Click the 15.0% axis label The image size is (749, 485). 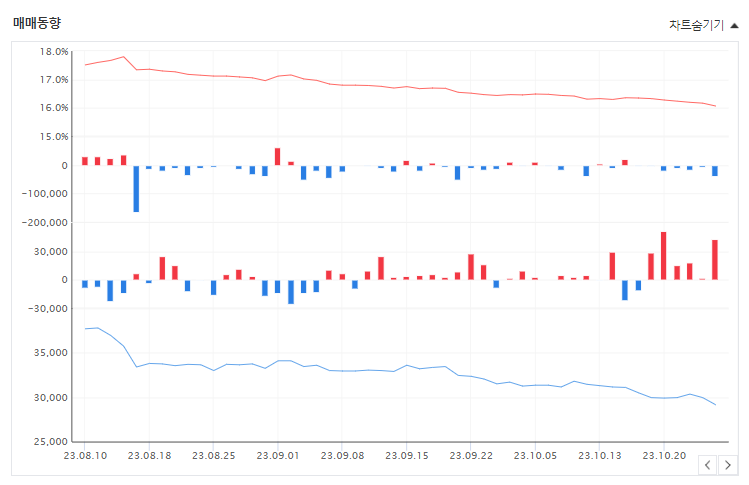pos(54,137)
